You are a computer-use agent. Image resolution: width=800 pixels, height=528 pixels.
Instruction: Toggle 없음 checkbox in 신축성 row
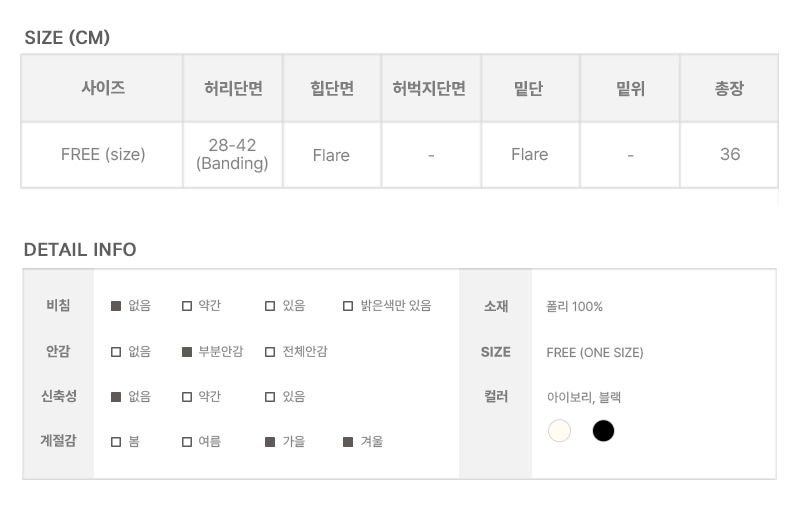(x=116, y=397)
